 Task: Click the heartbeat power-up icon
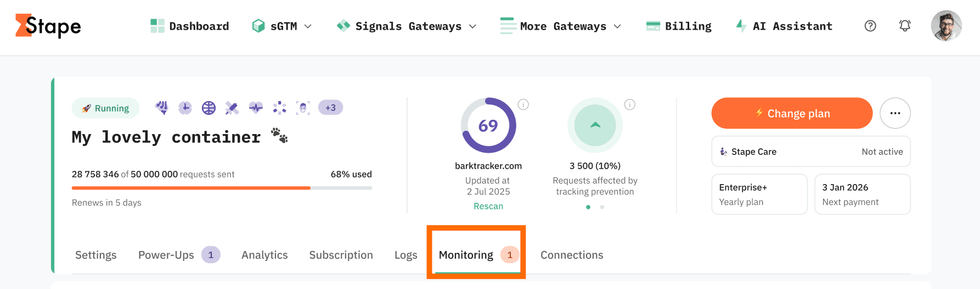coord(256,108)
